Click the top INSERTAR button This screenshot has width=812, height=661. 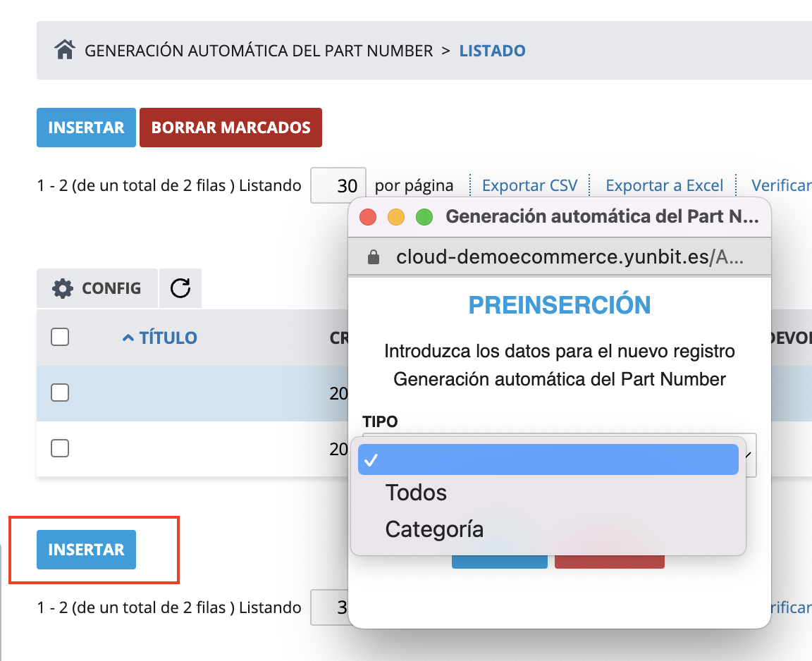86,128
